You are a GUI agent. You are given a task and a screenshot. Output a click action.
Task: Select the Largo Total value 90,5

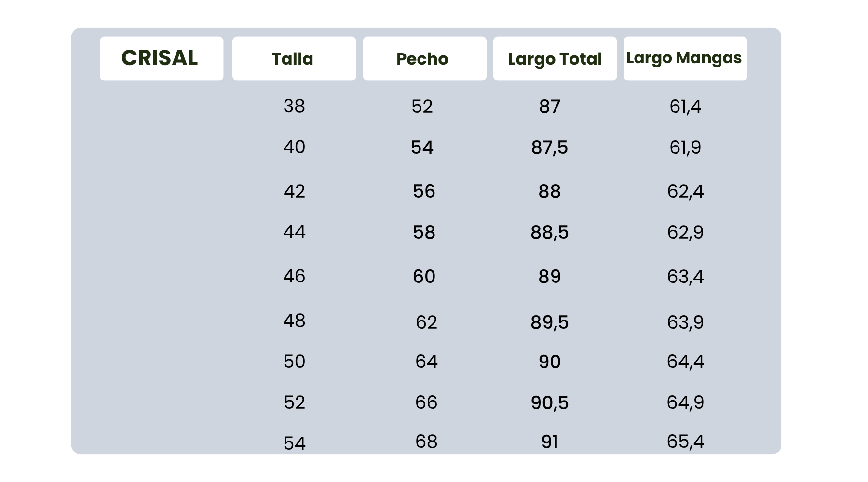[x=550, y=402]
